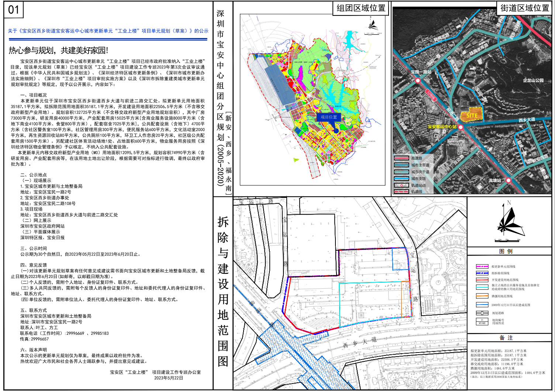Click the 西乡大道 label on the satellite map
Screen dimensions: 555x392
click(527, 120)
